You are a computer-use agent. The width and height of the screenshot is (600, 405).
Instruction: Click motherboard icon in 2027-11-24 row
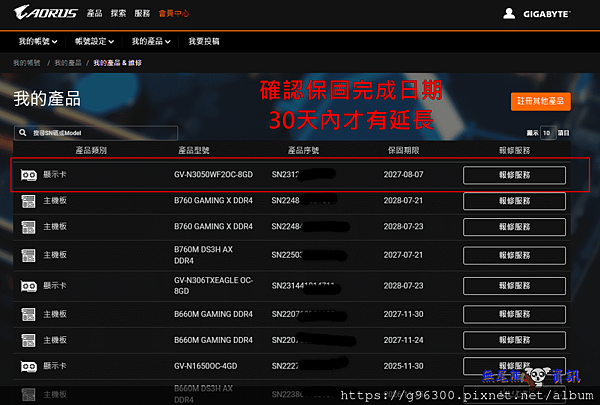coord(28,340)
